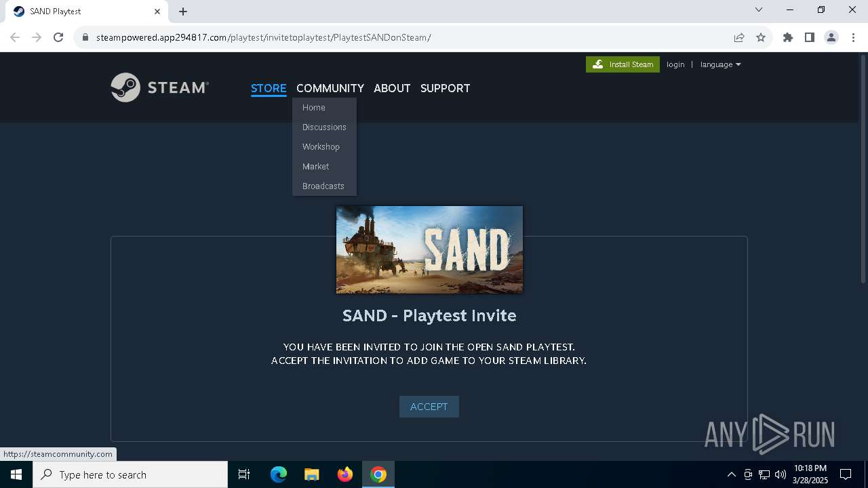Open the Extensions puzzle icon
The image size is (868, 488).
(788, 37)
